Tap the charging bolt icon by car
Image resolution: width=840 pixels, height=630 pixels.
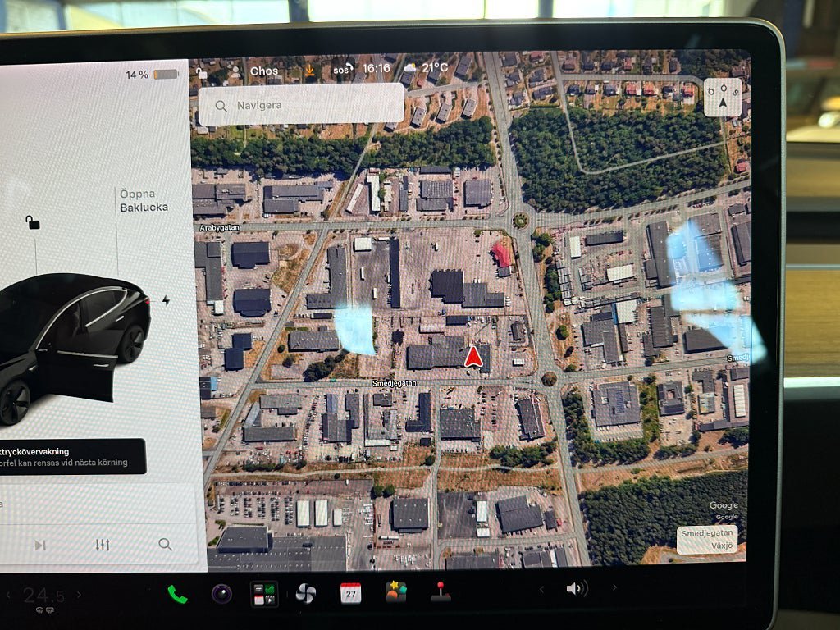(x=166, y=300)
